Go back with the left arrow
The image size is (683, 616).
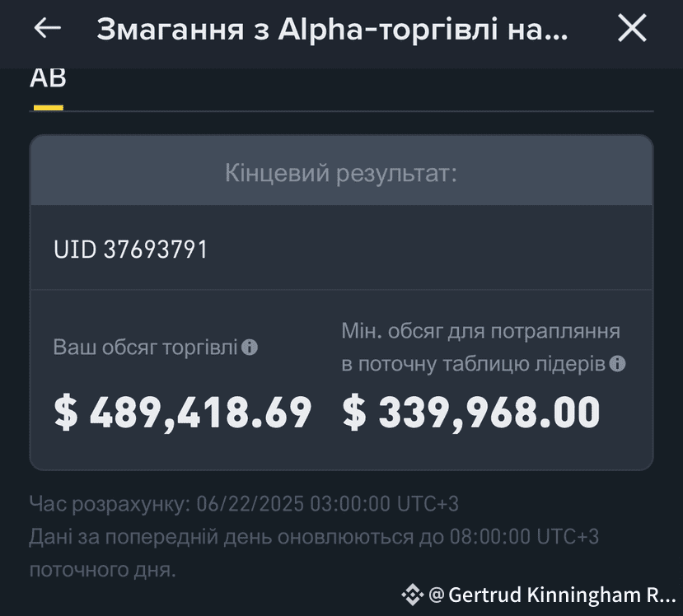click(47, 28)
